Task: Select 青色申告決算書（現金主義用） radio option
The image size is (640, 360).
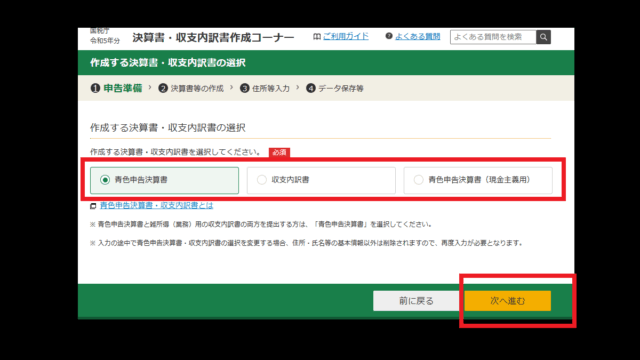Action: click(x=478, y=180)
